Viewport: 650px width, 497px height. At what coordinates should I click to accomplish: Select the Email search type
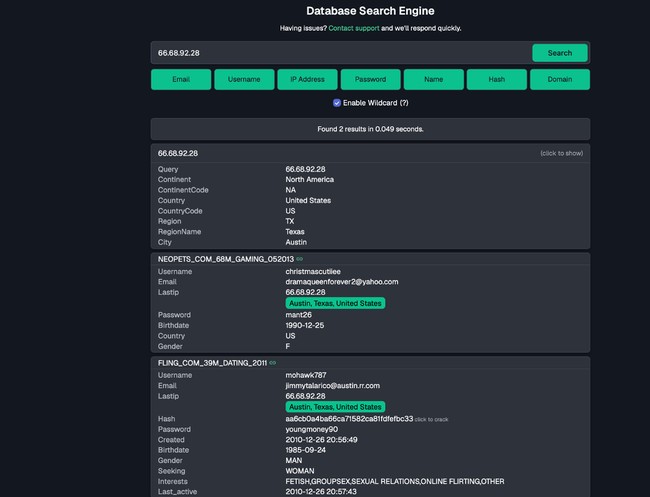pyautogui.click(x=181, y=79)
